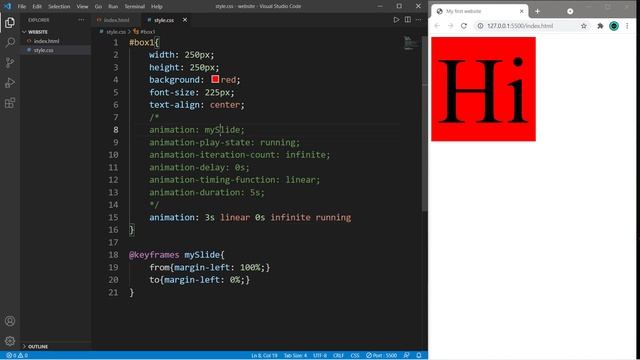Screen dimensions: 640x360
Task: Click 'animation-duration: 5s;' on line 13
Action: coord(207,192)
